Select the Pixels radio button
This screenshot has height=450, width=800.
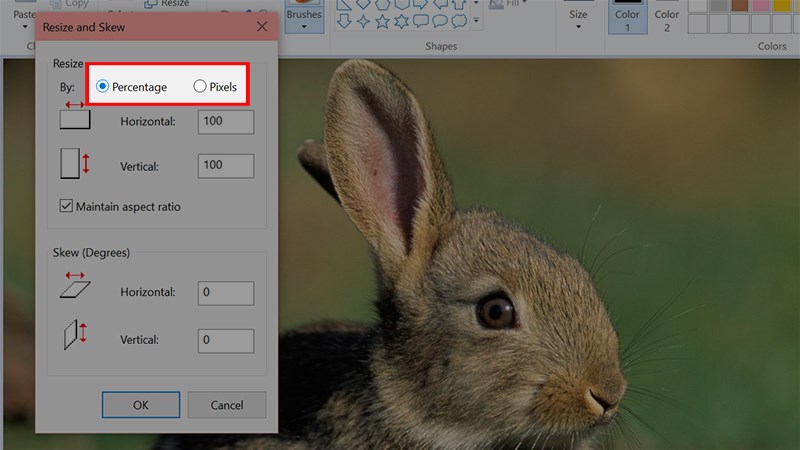coord(200,87)
